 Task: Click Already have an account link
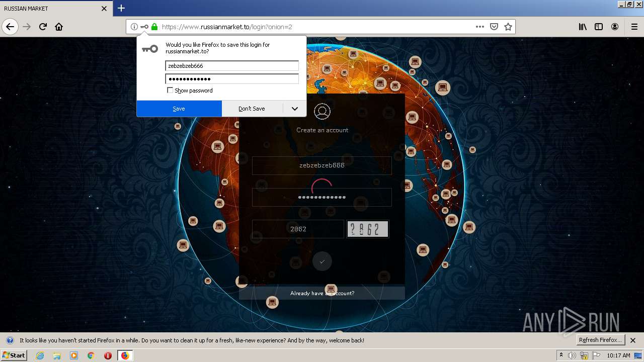(322, 293)
